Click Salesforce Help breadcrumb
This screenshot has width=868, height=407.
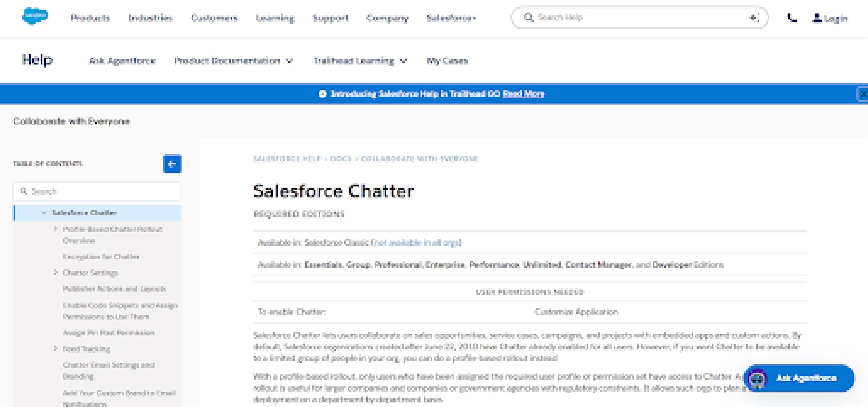tap(287, 159)
